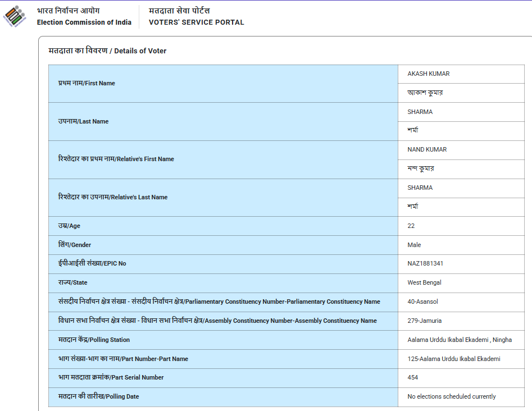Click the age value 22
Image resolution: width=532 pixels, height=411 pixels.
[411, 226]
